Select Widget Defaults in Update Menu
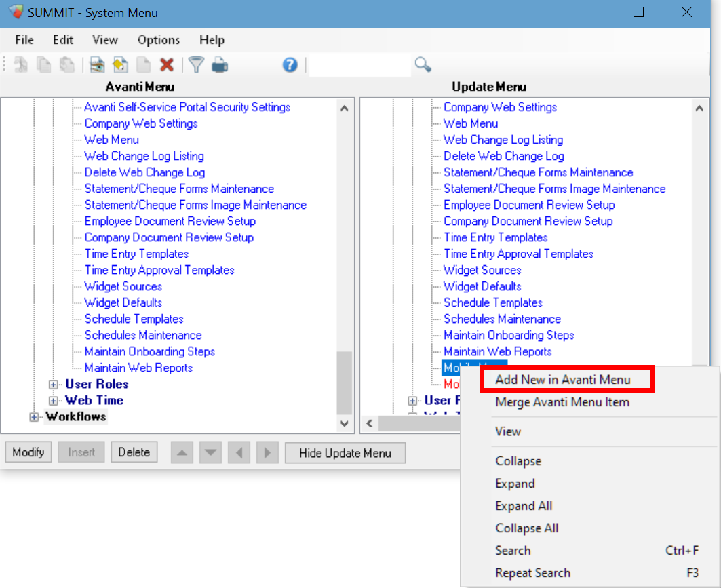Image resolution: width=721 pixels, height=588 pixels. [482, 287]
